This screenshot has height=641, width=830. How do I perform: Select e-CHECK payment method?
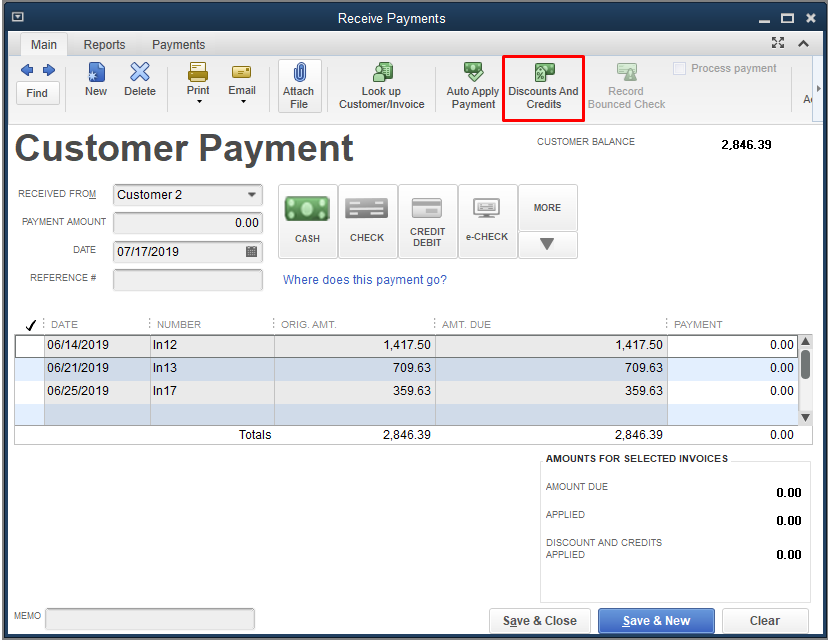pos(487,221)
